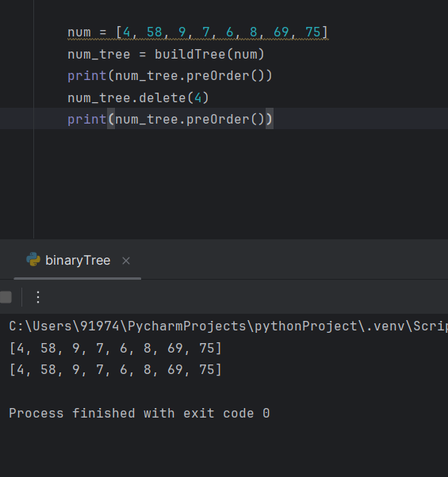Click the highlighted closing parenthesis of last print

pos(270,119)
